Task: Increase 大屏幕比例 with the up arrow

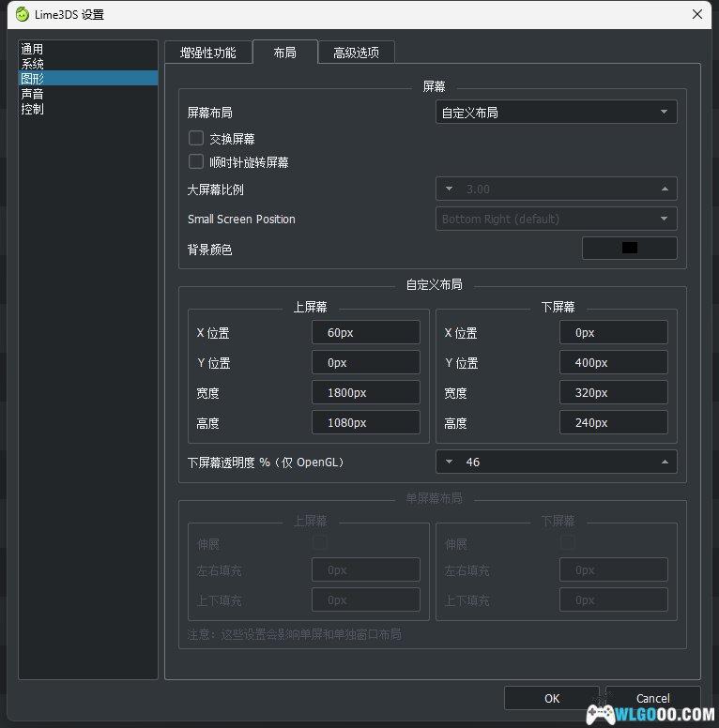Action: point(665,189)
